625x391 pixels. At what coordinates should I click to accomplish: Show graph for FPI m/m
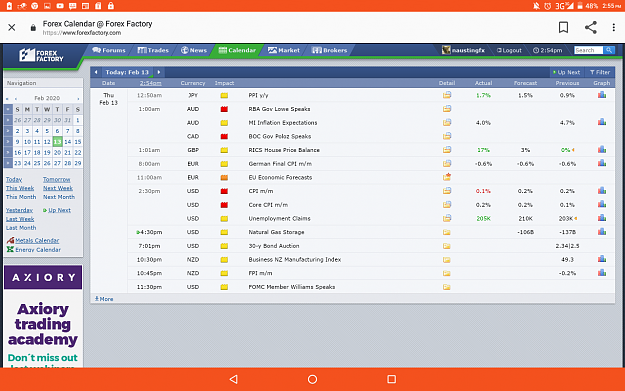click(x=601, y=273)
